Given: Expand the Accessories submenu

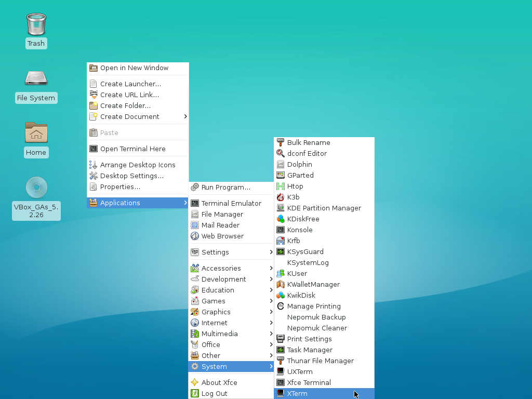Looking at the screenshot, I should [231, 268].
